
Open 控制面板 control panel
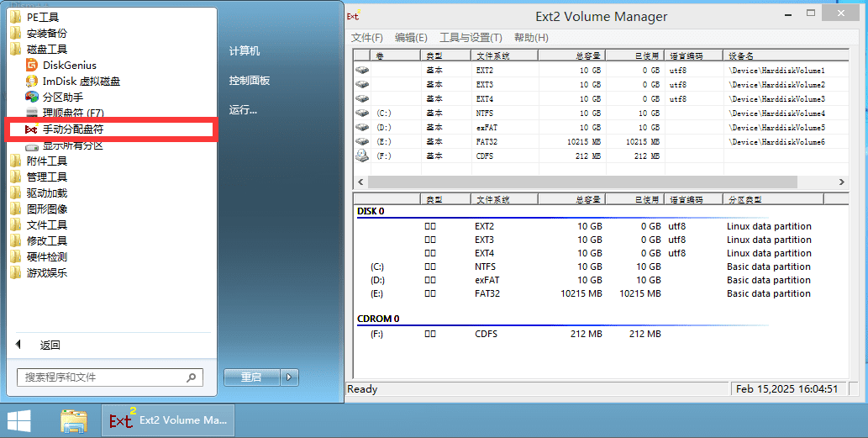pos(249,81)
